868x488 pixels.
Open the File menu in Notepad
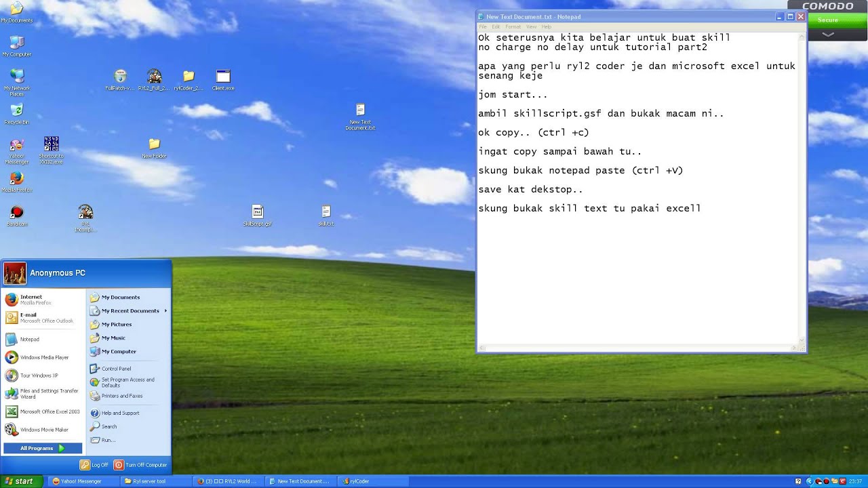point(483,26)
